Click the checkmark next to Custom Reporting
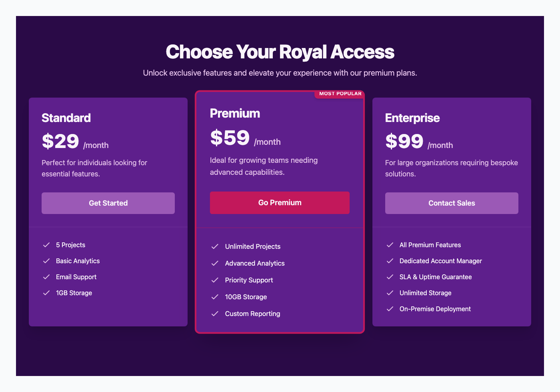Viewport: 560px width, 392px height. [x=215, y=314]
